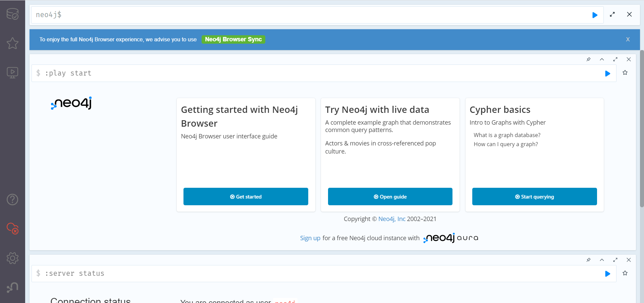Open the Database information sidebar panel
The height and width of the screenshot is (303, 644).
(13, 14)
